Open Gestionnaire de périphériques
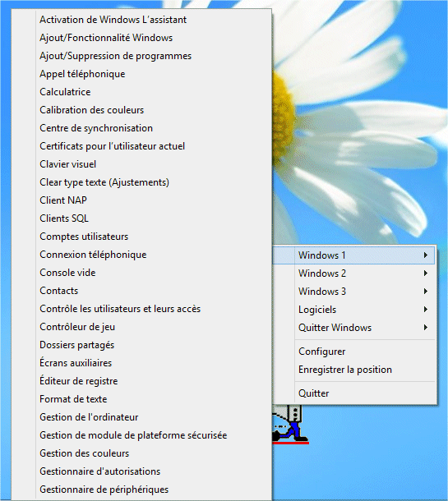Viewport: 448px width, 501px height. [x=141, y=490]
